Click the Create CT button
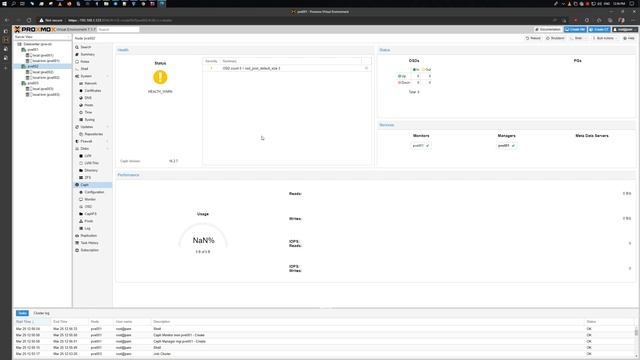This screenshot has height=360, width=640. 599,29
